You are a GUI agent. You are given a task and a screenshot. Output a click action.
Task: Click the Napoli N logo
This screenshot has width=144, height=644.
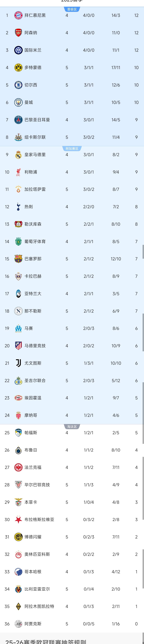tap(18, 311)
